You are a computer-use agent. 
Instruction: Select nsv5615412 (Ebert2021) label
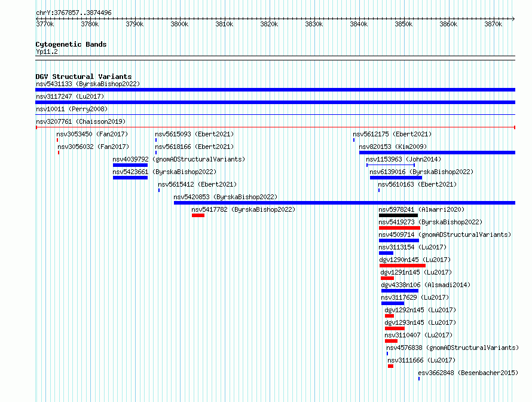pyautogui.click(x=197, y=184)
